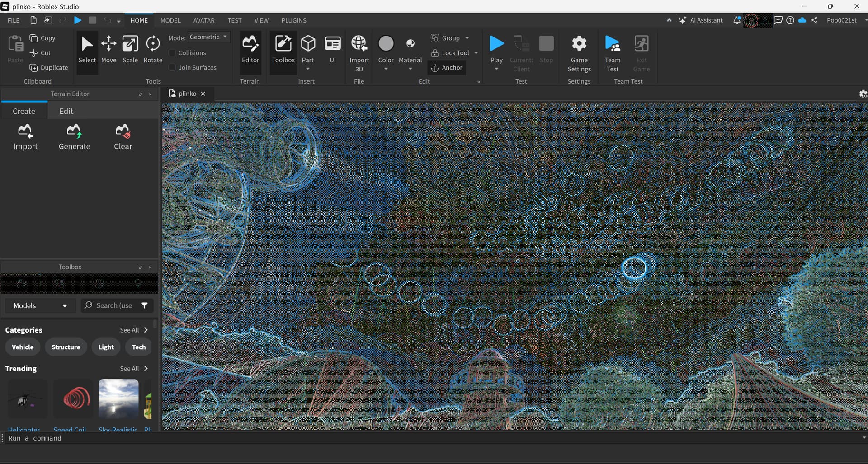Toggle the Join Surfaces checkbox
868x464 pixels.
tap(172, 67)
